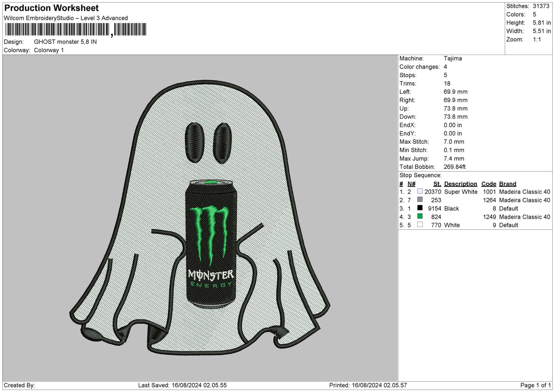Screen dimensions: 555x392
Task: Click the Up value 73.8 mm
Action: [456, 108]
